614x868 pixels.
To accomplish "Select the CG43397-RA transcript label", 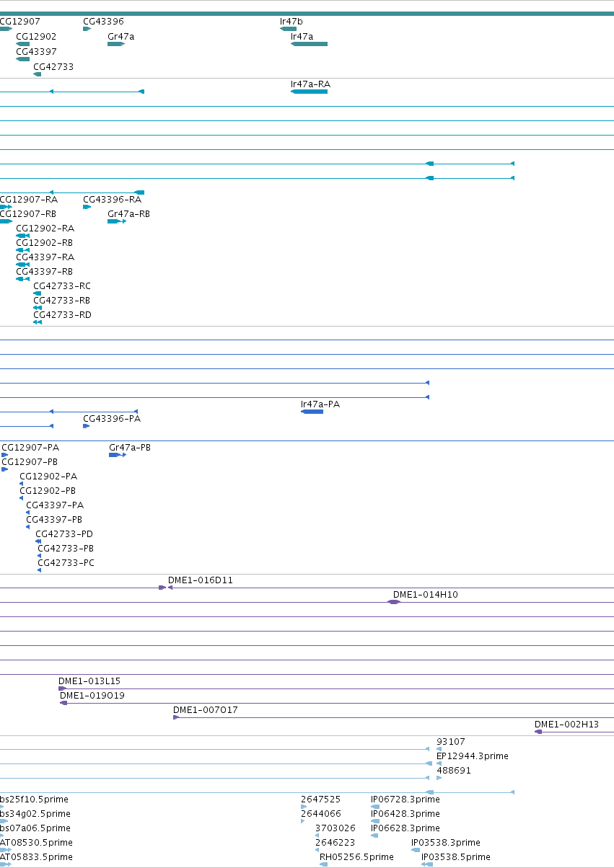I will pyautogui.click(x=45, y=257).
